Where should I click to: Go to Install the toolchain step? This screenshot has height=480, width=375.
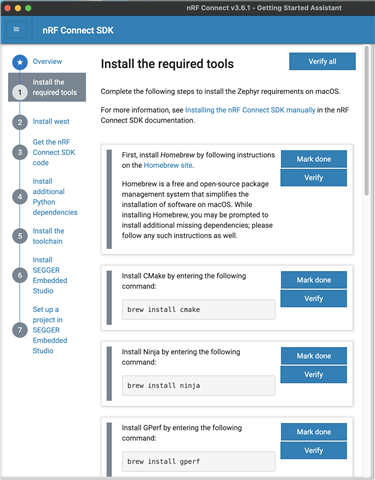48,236
